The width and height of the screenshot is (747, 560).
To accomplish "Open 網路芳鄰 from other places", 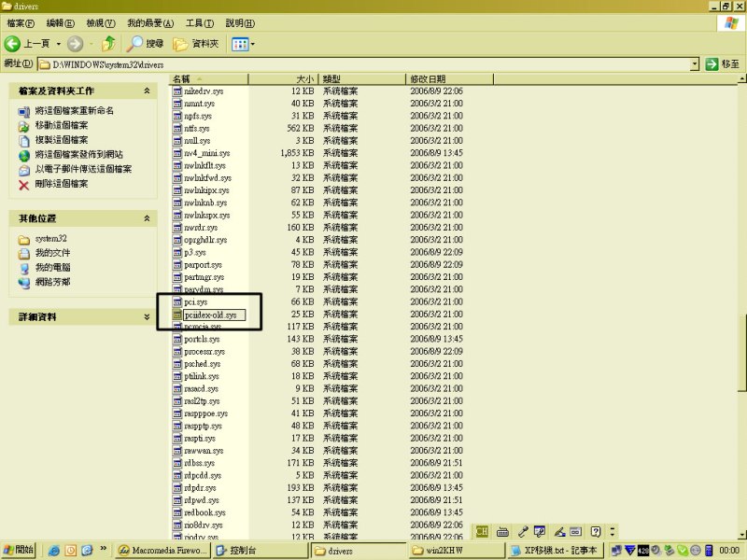I will click(x=52, y=282).
